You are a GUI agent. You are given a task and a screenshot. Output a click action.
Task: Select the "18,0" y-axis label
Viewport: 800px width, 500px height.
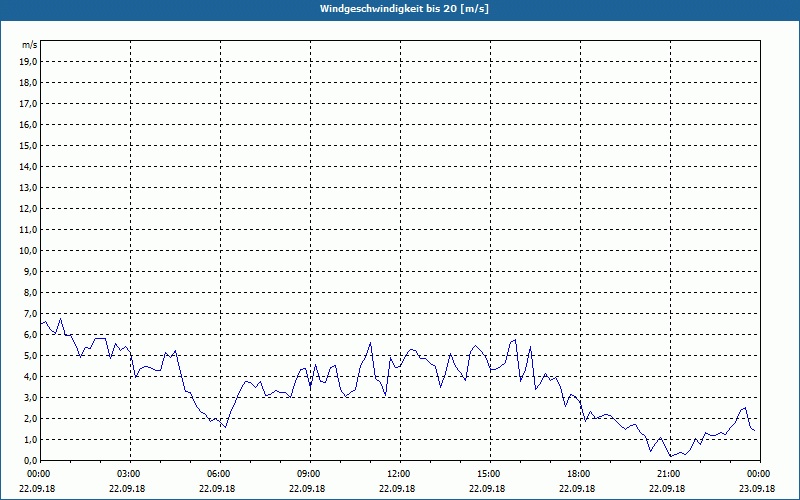click(x=28, y=83)
